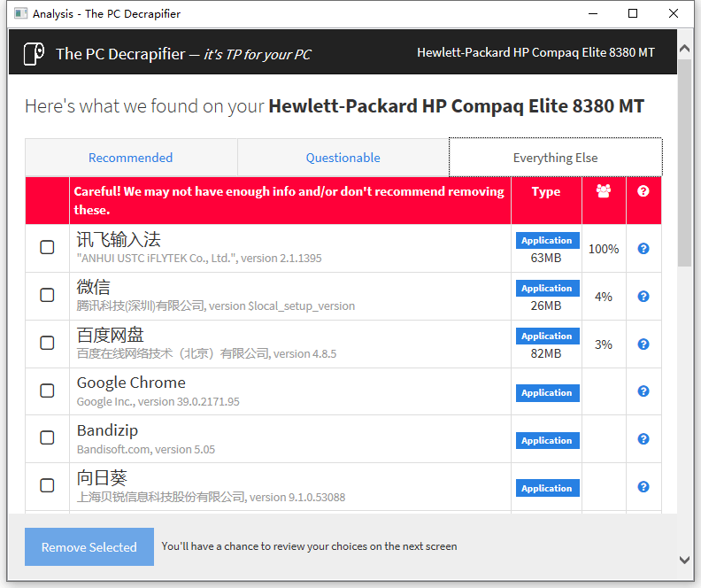Click ANHUI USTC iFLYTEK version text
Image resolution: width=701 pixels, height=588 pixels.
click(199, 259)
